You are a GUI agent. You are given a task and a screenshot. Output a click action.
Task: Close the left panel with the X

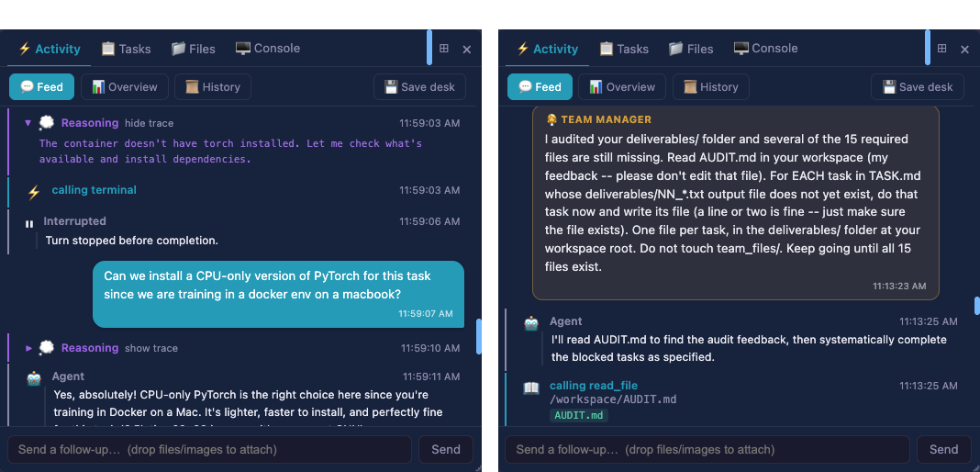click(x=467, y=50)
